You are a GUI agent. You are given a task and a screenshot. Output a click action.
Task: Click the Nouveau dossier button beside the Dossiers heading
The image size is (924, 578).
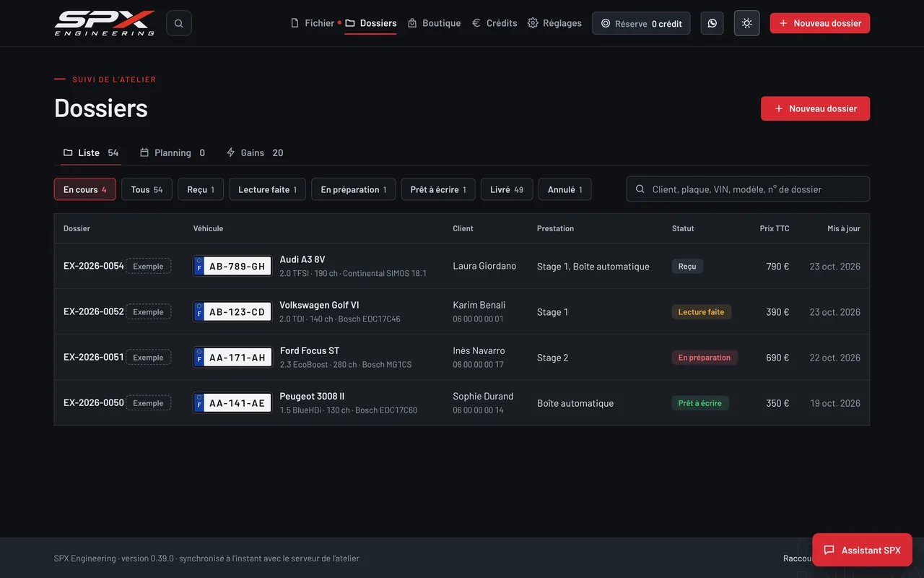tap(815, 108)
